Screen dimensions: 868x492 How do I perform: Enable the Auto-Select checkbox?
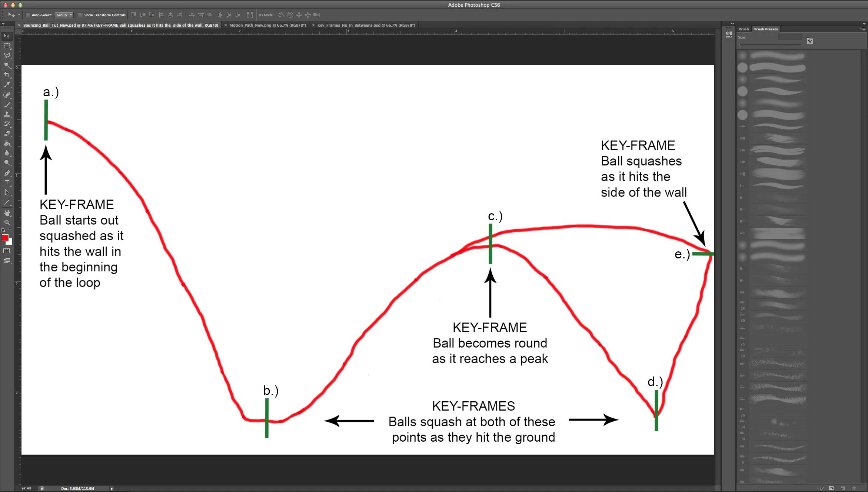28,15
